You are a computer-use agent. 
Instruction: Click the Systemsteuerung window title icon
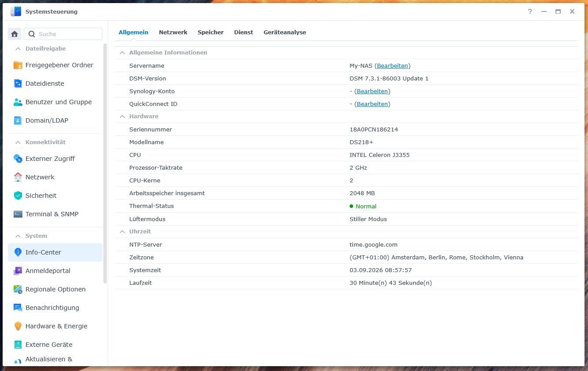click(x=16, y=11)
